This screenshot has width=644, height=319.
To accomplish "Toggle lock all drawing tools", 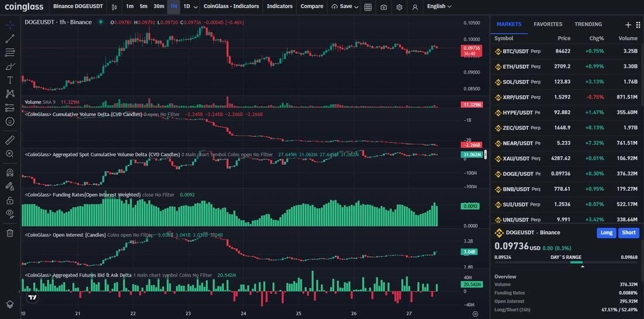I will click(x=10, y=200).
